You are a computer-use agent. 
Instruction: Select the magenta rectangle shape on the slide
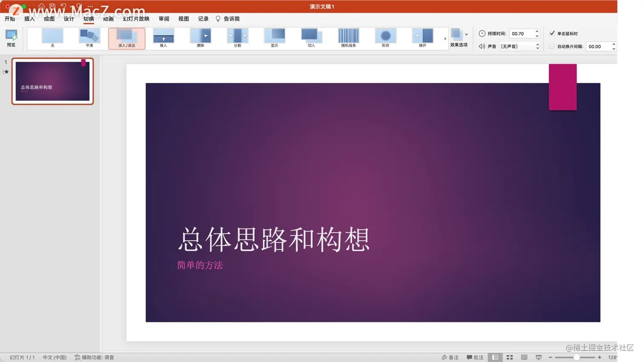tap(563, 87)
